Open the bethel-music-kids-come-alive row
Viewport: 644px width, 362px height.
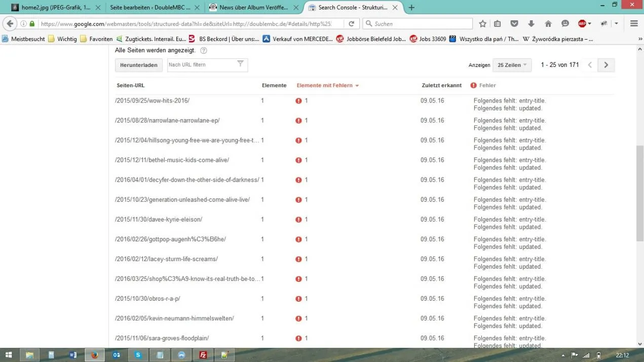pyautogui.click(x=172, y=160)
